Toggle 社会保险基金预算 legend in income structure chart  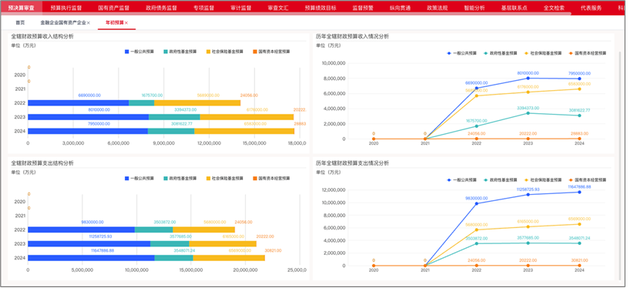pyautogui.click(x=225, y=52)
